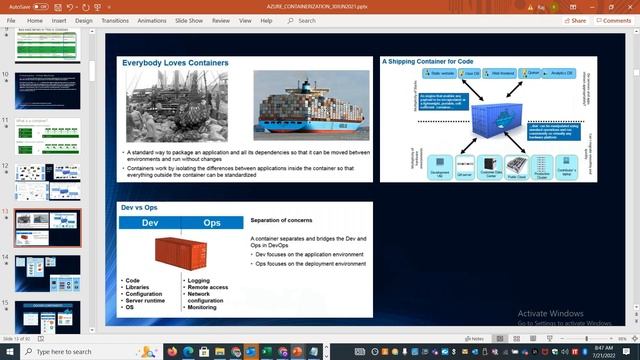Open the Undo history dropdown arrow
640x360 pixels.
[77, 7]
